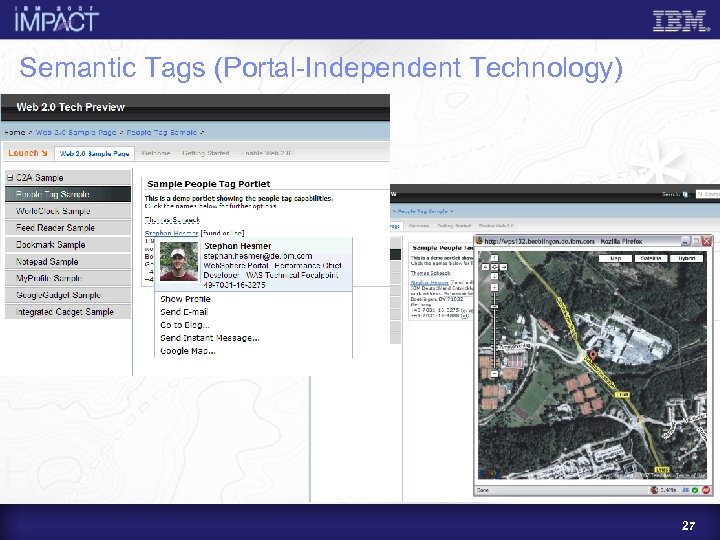The height and width of the screenshot is (540, 720).
Task: Click the Thomas Schaeck name link in front portlet
Action: click(172, 219)
